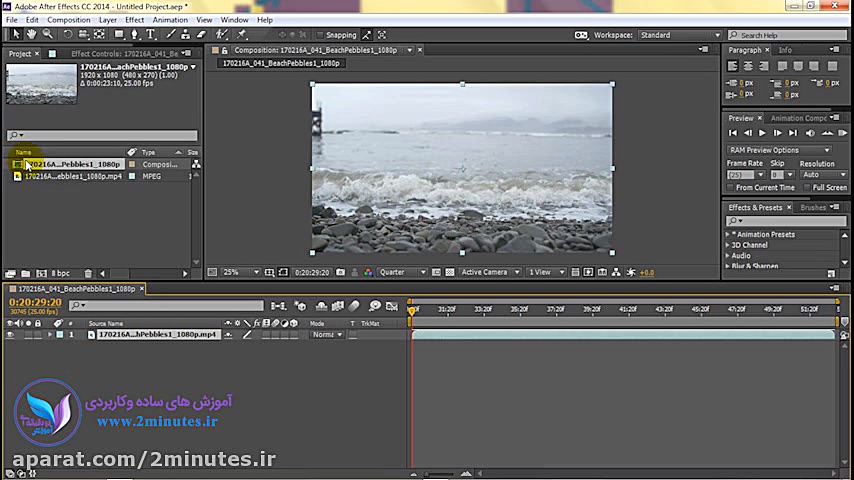Enable From Current Time checkbox
This screenshot has width=854, height=480.
pyautogui.click(x=730, y=187)
